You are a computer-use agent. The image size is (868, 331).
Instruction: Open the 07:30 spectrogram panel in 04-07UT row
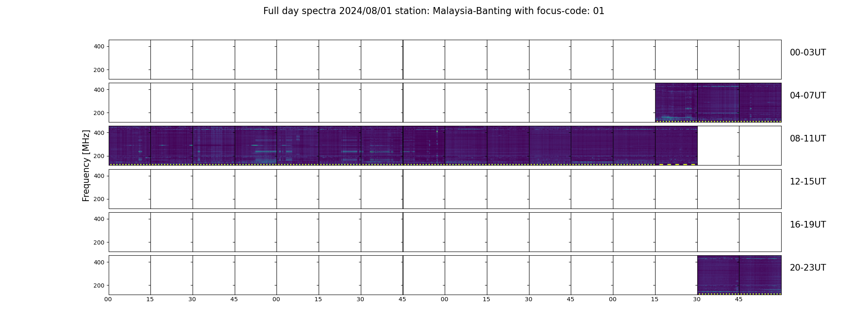tap(718, 103)
